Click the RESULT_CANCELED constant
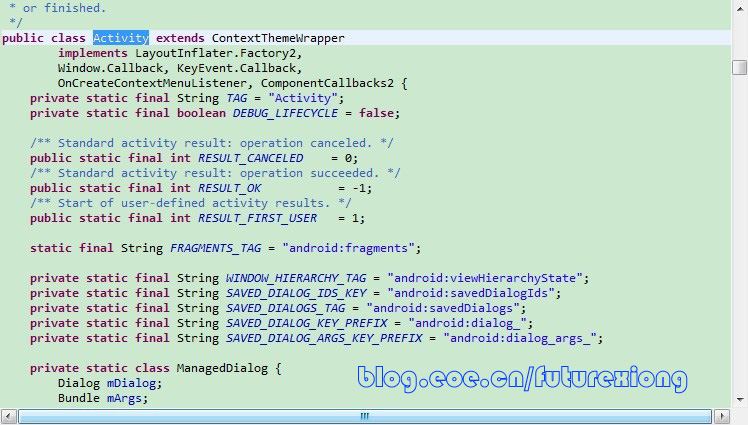The image size is (748, 425). 250,158
